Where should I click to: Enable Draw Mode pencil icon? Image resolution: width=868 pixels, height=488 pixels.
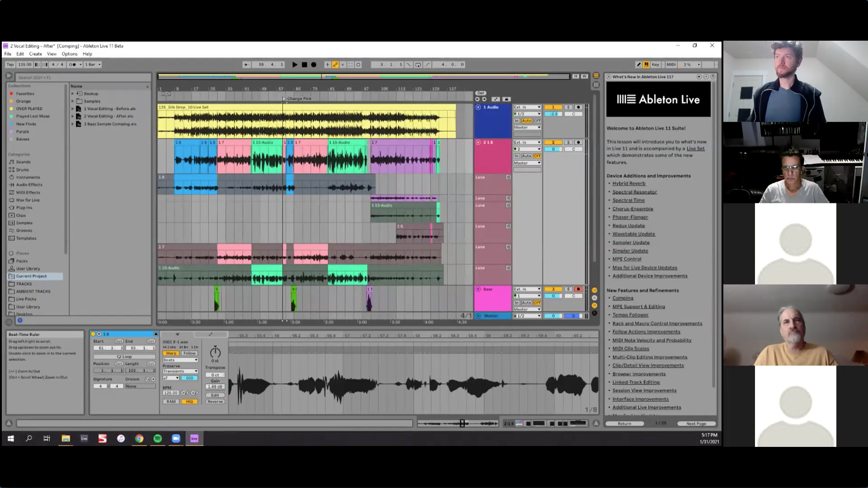[x=638, y=65]
